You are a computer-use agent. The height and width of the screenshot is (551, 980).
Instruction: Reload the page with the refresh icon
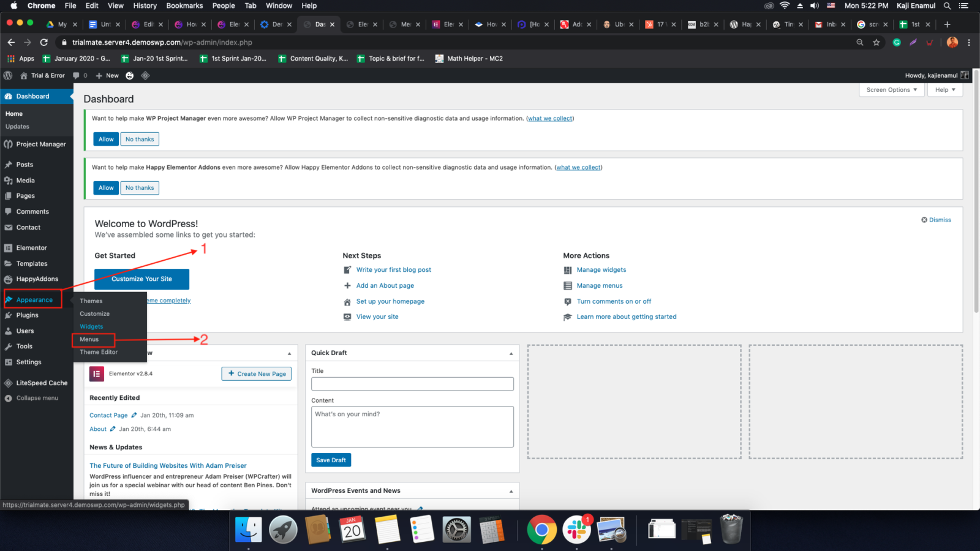(x=43, y=42)
